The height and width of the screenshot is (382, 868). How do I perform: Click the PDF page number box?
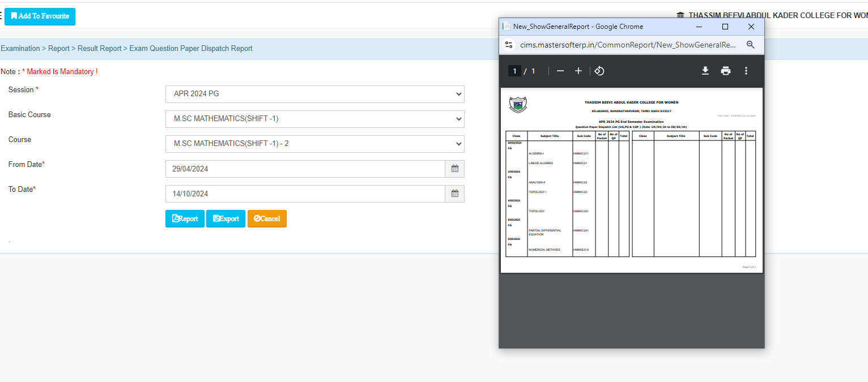coord(514,71)
